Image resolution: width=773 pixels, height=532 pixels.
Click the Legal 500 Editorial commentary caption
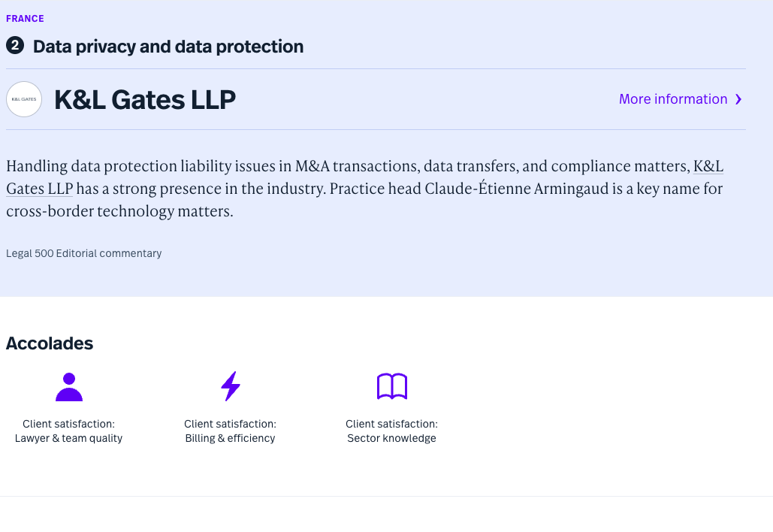(84, 253)
